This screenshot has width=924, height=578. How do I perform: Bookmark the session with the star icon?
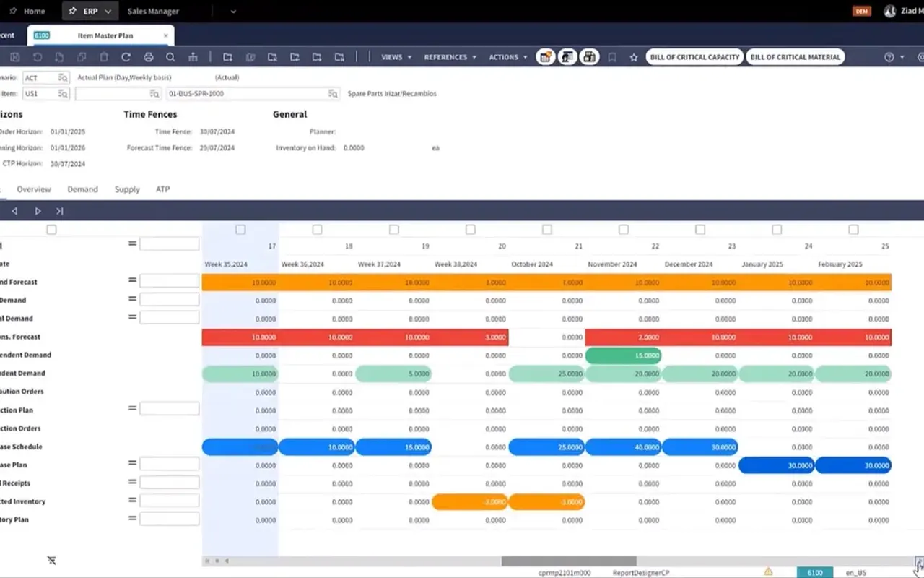[x=634, y=57]
